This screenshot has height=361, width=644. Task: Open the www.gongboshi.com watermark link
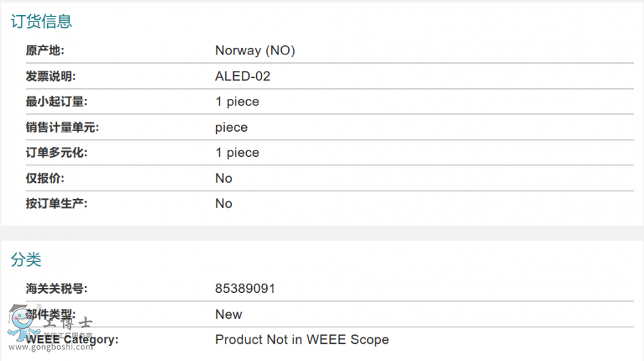point(50,347)
